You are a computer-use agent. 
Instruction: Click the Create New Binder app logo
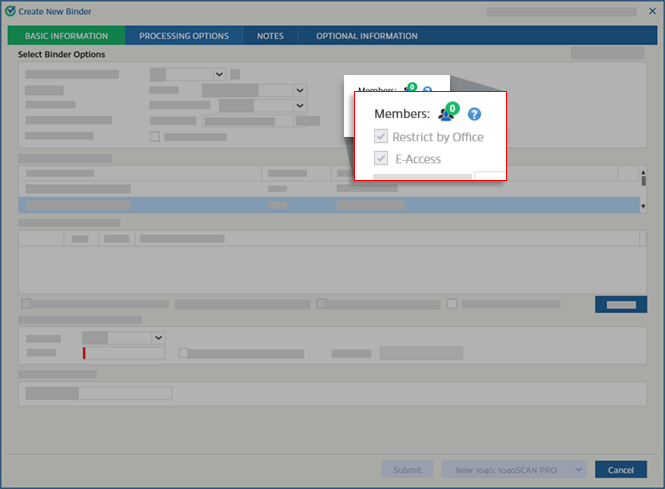tap(10, 10)
